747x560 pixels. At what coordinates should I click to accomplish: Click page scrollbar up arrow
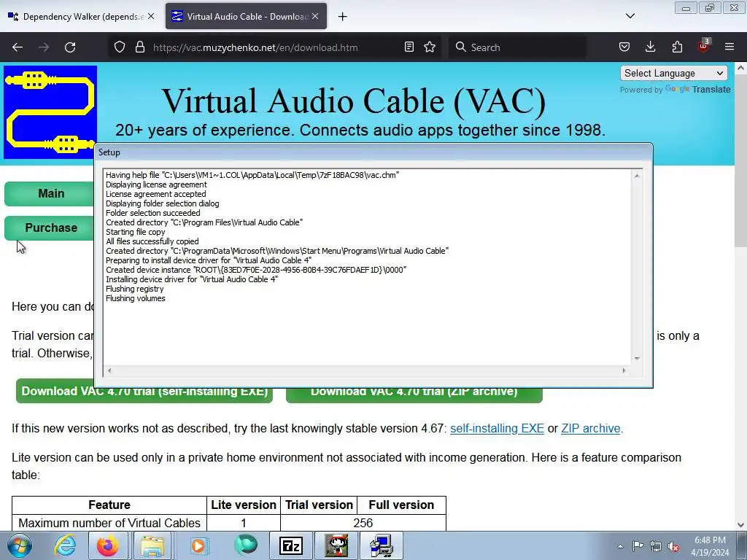pos(741,68)
